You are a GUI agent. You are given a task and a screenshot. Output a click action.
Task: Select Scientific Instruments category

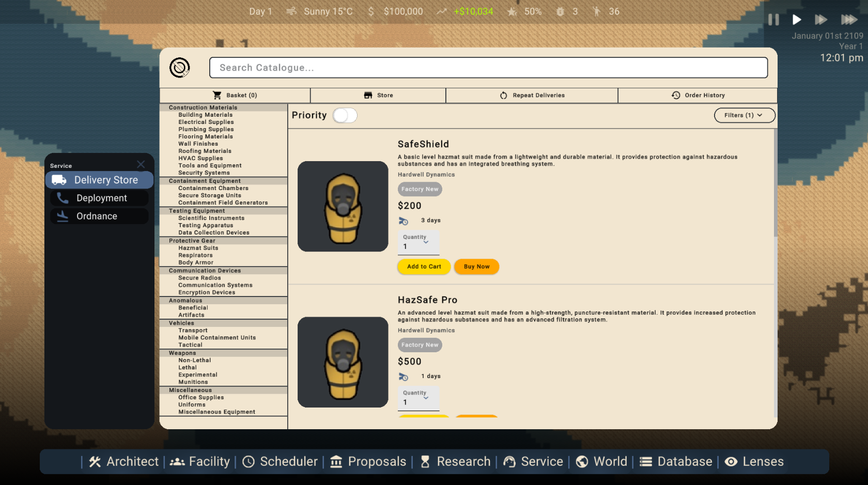[211, 218]
